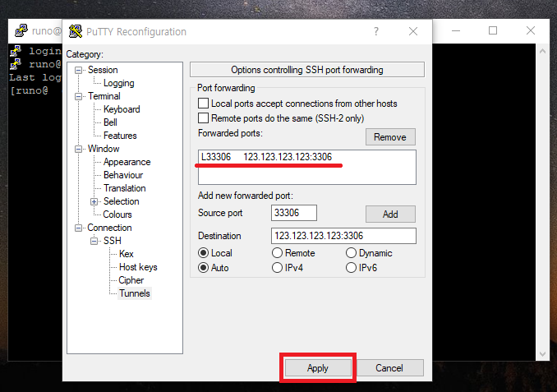Open the Session category
Viewport: 557px width, 392px height.
(103, 70)
